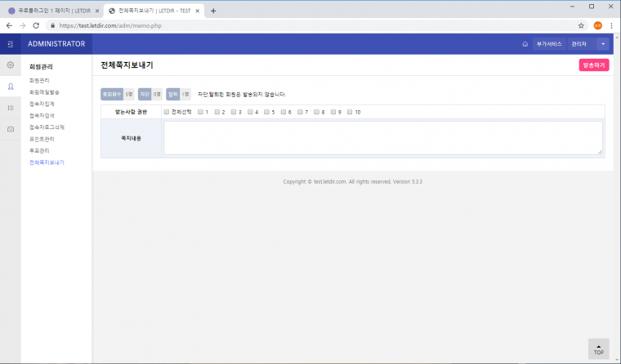Viewport: 621px width, 364px height.
Task: Open the gear settings sidebar section
Action: [11, 65]
